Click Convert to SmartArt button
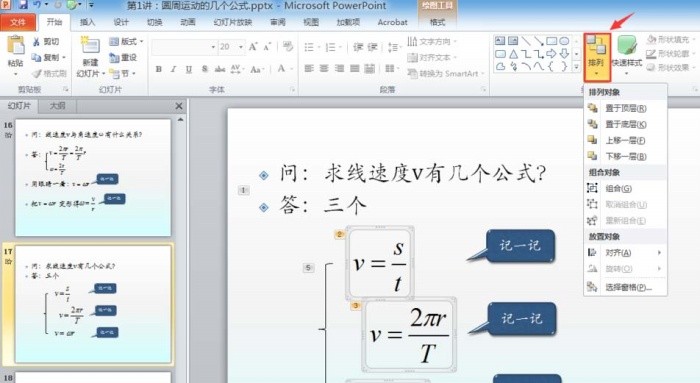700x383 pixels. coord(446,73)
